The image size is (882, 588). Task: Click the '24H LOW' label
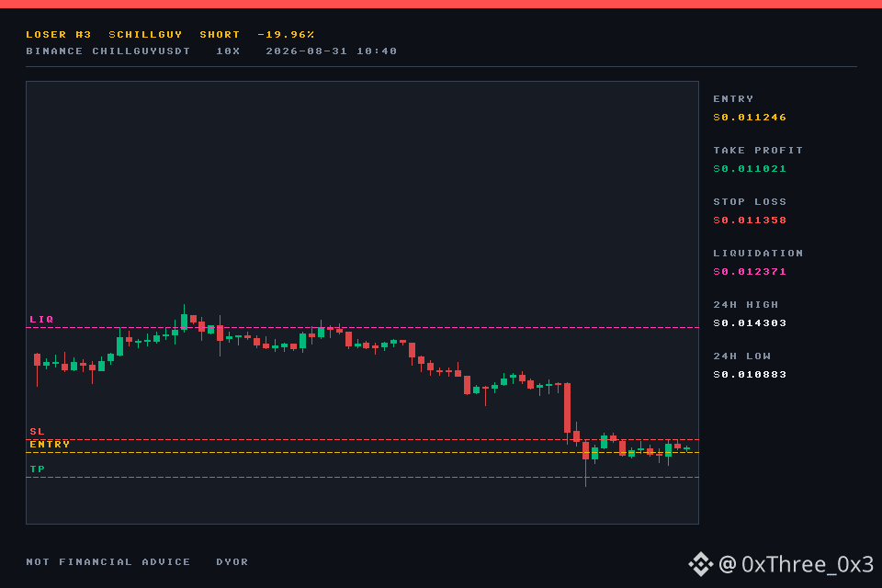point(742,356)
